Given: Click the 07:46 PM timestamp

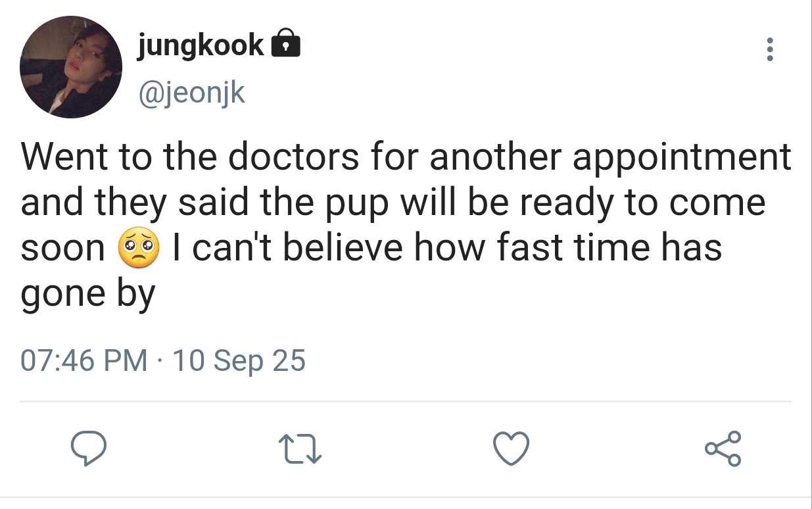Looking at the screenshot, I should tap(84, 360).
